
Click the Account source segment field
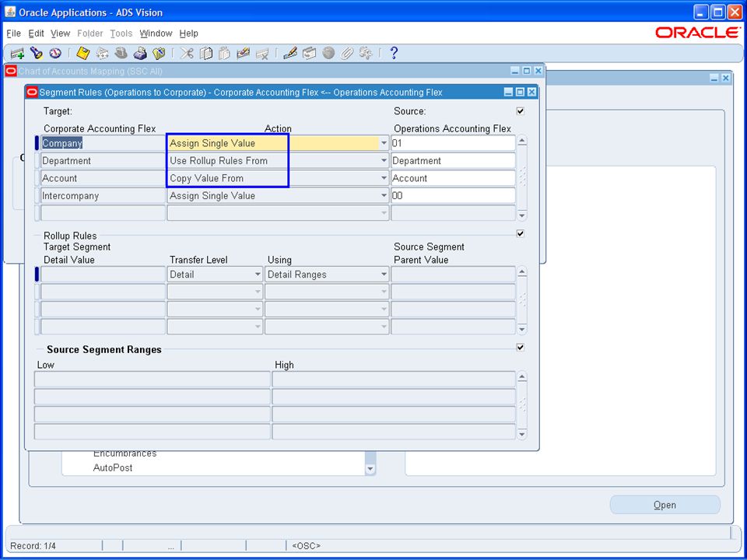click(x=453, y=179)
